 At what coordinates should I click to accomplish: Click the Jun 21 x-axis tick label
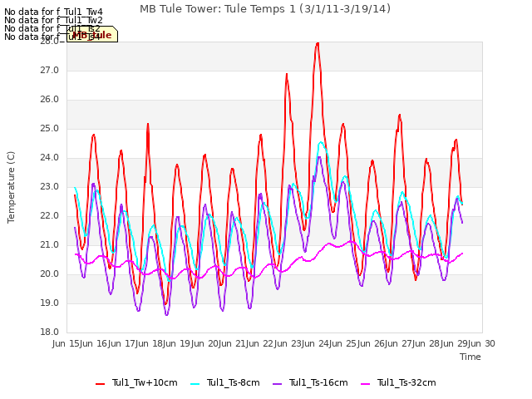click(234, 343)
